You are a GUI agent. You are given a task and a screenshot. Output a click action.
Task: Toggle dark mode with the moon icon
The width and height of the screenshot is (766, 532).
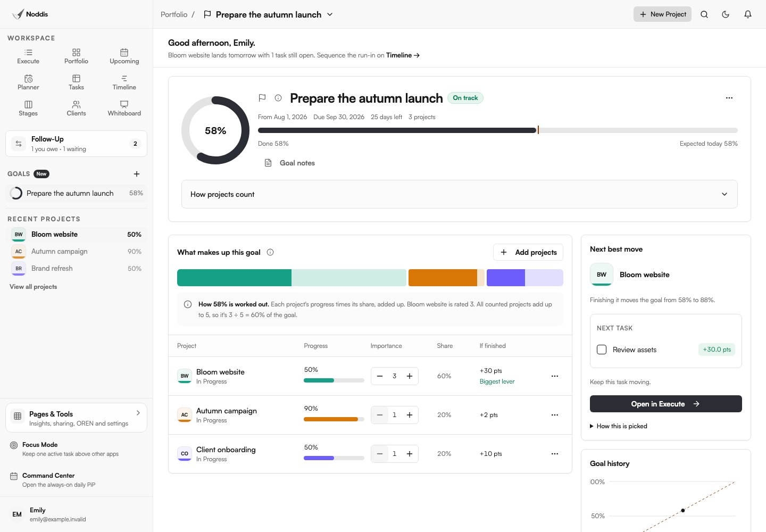pyautogui.click(x=726, y=14)
